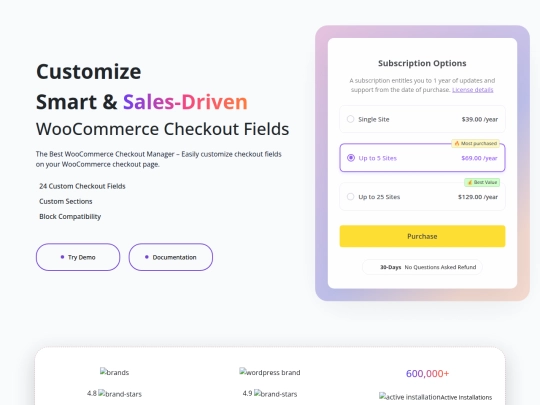540x405 pixels.
Task: Click the 600,000+ installs figure
Action: 427,373
